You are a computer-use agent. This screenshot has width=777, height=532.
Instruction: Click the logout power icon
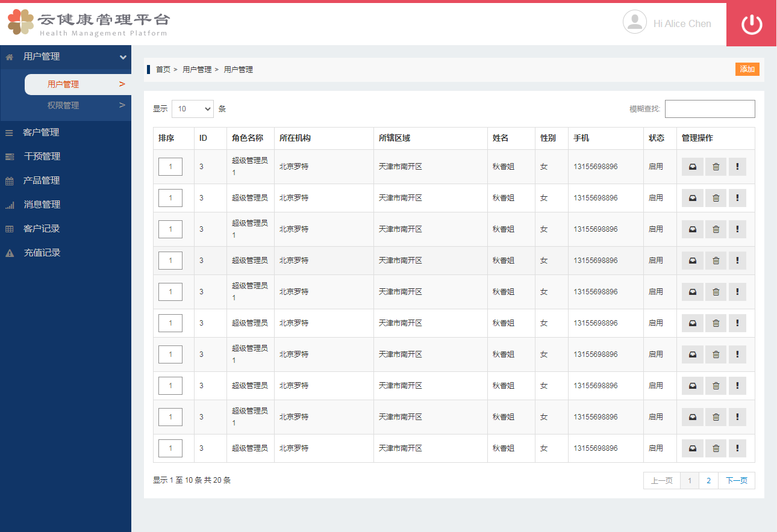[x=751, y=24]
